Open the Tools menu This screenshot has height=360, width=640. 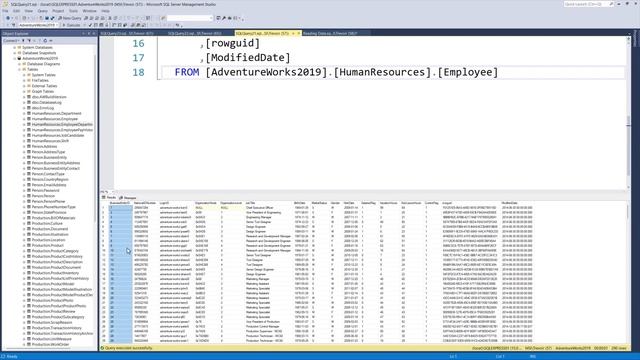[73, 11]
